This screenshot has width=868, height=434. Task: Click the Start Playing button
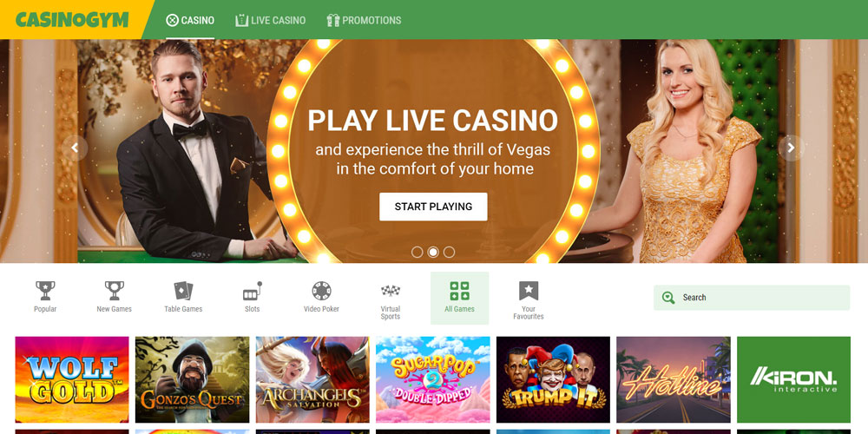click(x=433, y=207)
